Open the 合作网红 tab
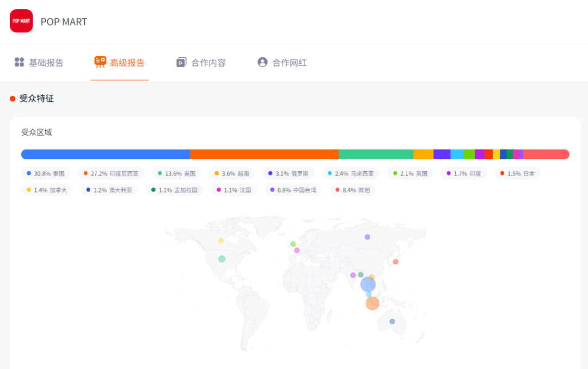Screen dimensions: 588x369 tap(289, 62)
